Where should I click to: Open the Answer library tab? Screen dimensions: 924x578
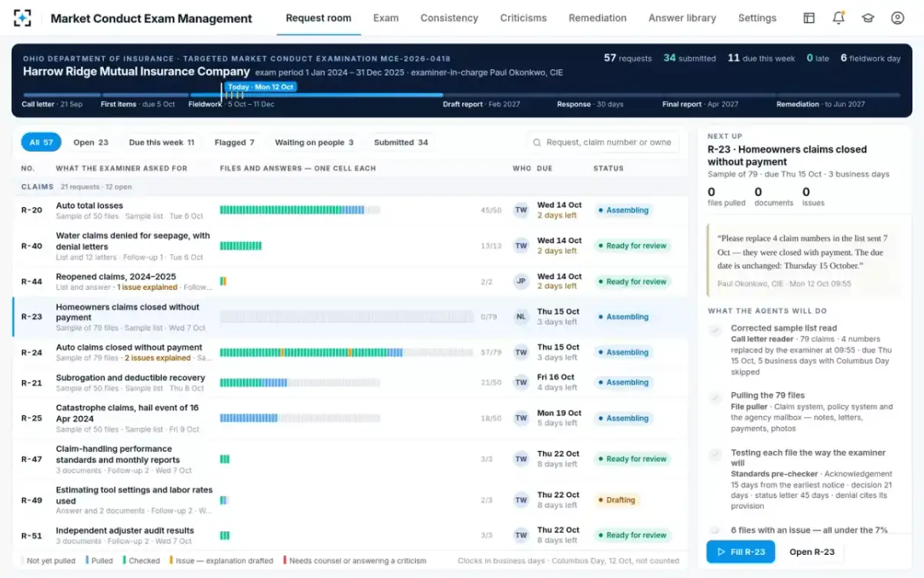682,18
